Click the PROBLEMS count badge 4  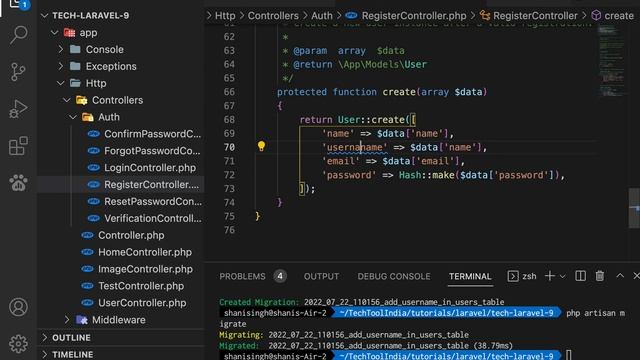point(280,276)
